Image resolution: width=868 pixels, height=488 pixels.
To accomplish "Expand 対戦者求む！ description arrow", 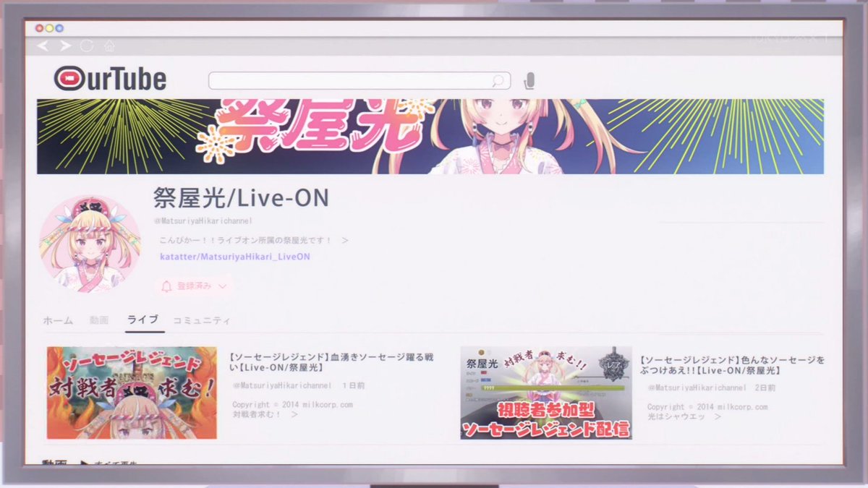I will pos(294,415).
